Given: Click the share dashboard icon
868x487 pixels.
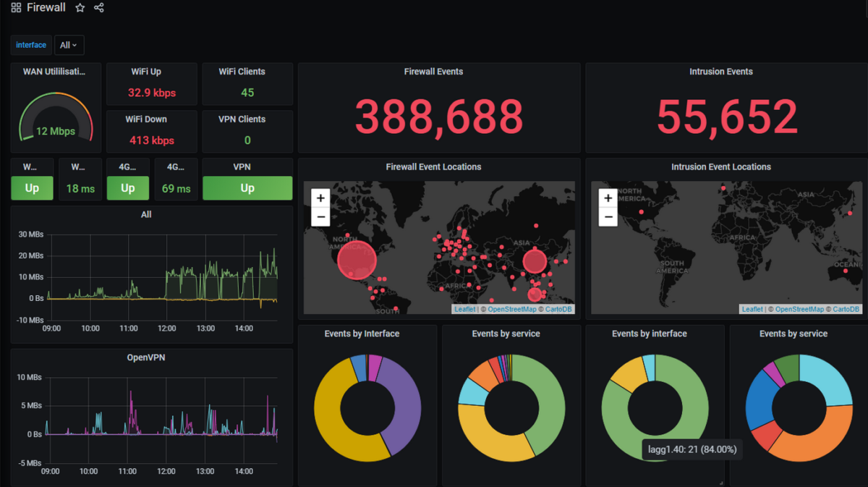Looking at the screenshot, I should point(99,8).
